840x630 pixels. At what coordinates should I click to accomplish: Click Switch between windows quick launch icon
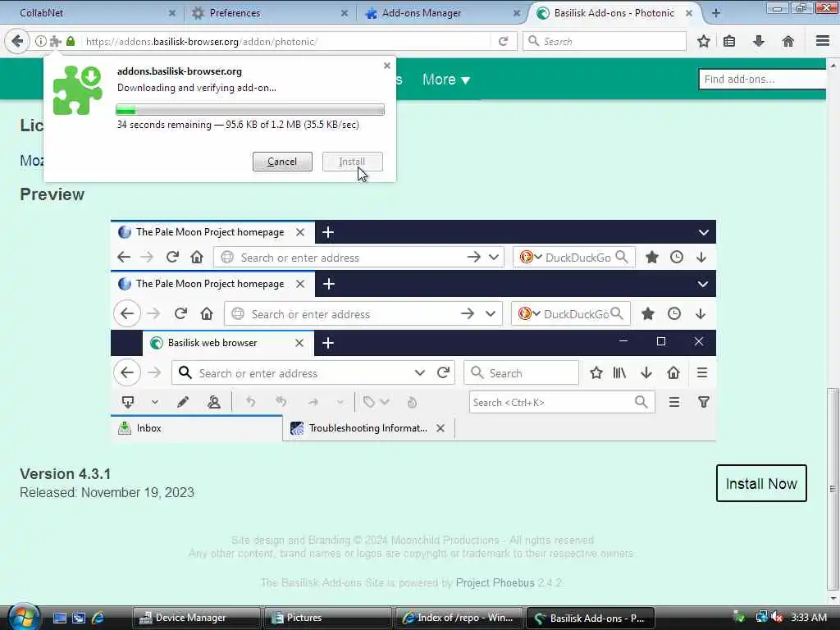(x=79, y=618)
